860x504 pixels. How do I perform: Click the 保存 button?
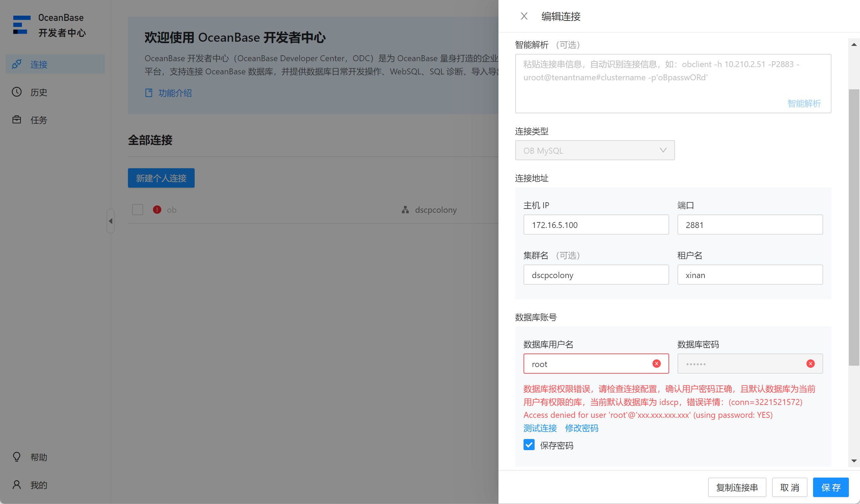831,487
